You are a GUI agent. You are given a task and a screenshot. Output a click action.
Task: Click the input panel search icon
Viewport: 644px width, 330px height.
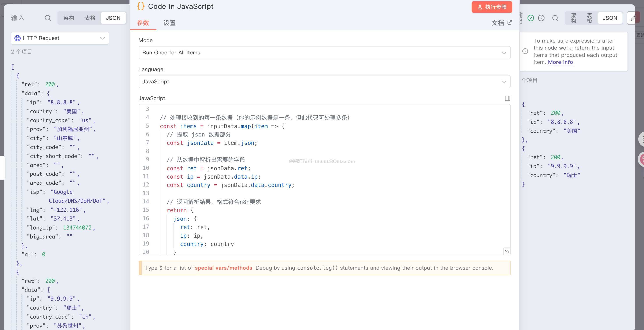click(48, 18)
